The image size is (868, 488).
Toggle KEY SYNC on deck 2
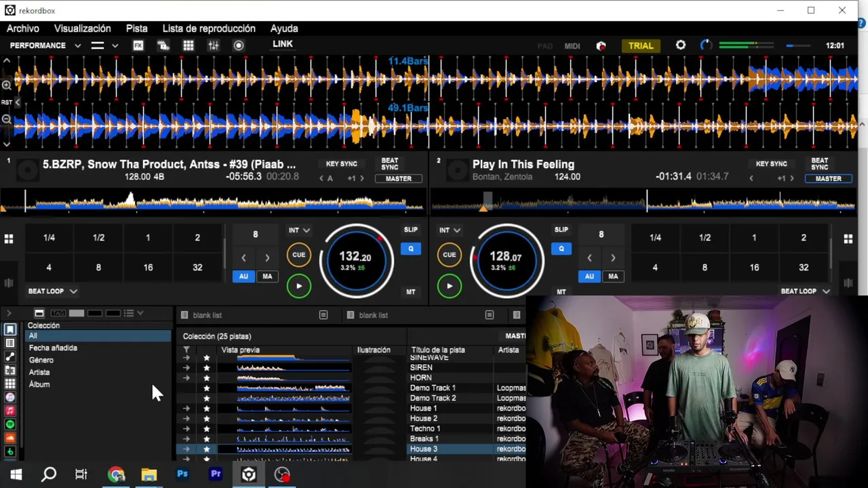[772, 164]
